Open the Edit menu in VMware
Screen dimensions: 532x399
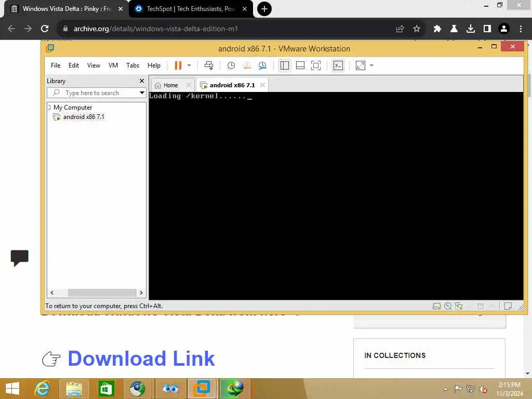pyautogui.click(x=74, y=65)
